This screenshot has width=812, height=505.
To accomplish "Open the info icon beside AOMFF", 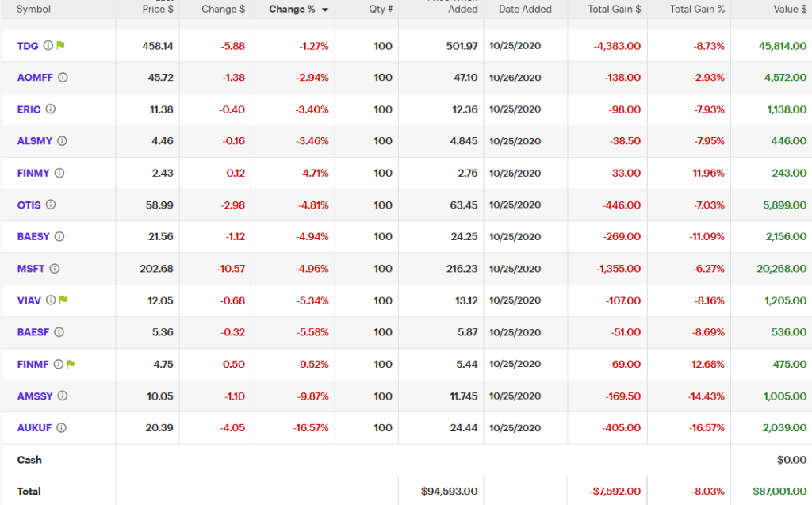I will 63,78.
